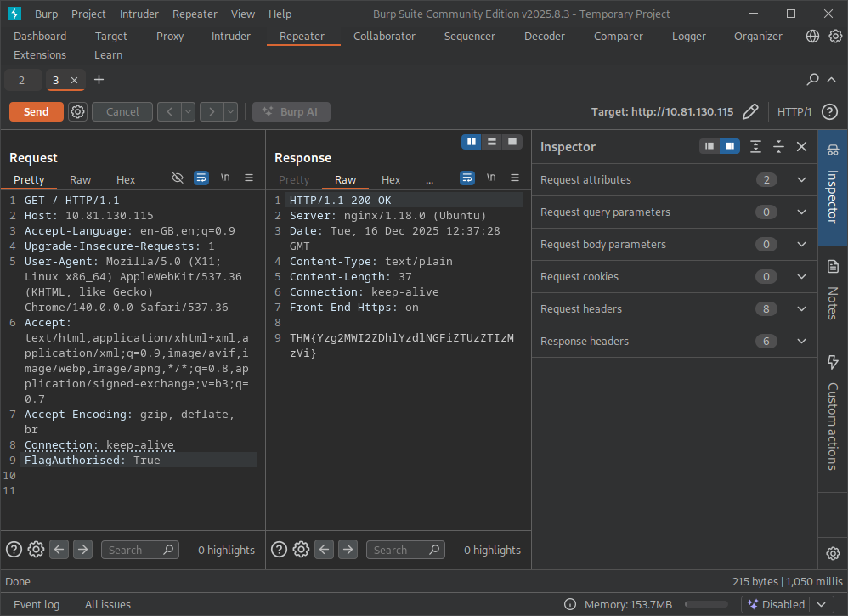This screenshot has width=848, height=616.
Task: Open the Intruder menu
Action: tap(139, 14)
